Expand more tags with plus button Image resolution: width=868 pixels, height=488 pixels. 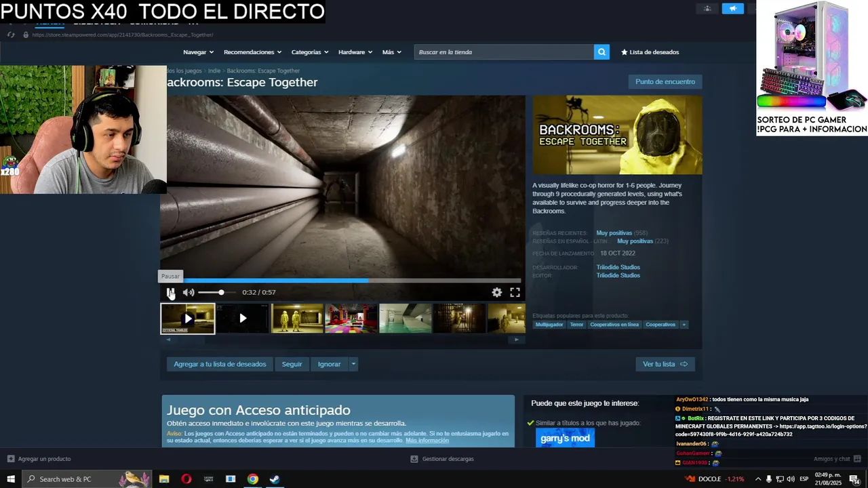(x=684, y=325)
